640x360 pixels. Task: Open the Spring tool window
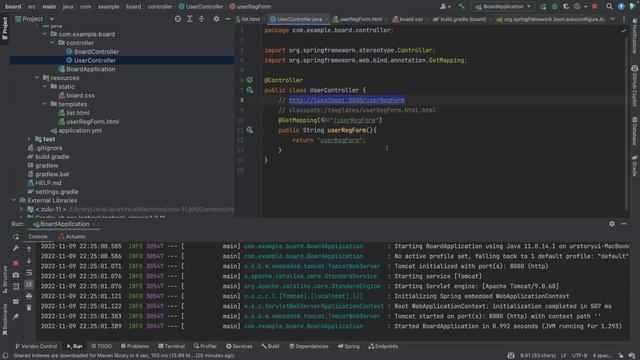click(349, 346)
